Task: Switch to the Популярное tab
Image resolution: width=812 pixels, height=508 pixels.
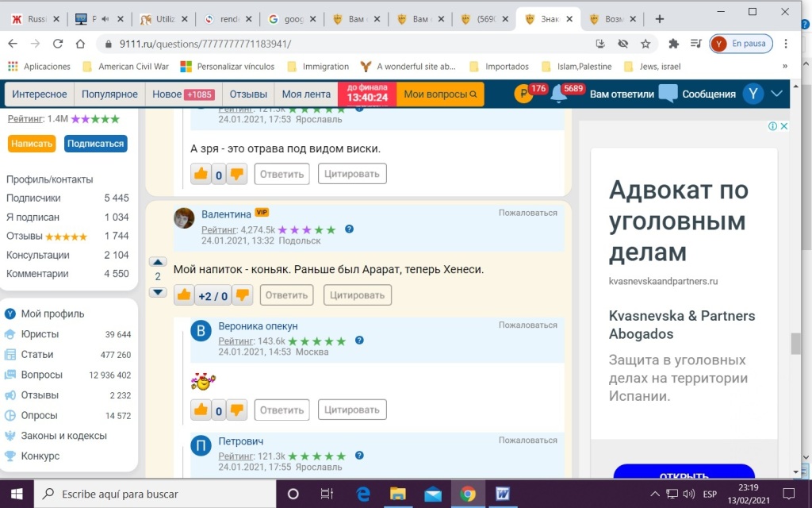Action: [x=109, y=94]
